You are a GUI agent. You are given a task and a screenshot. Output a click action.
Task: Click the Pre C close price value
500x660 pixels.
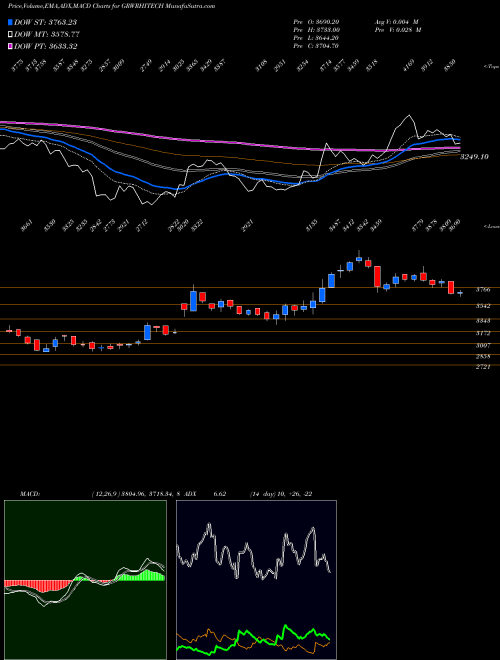[327, 46]
